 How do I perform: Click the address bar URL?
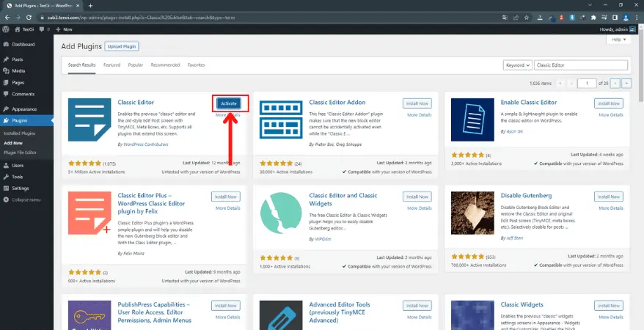pos(142,18)
